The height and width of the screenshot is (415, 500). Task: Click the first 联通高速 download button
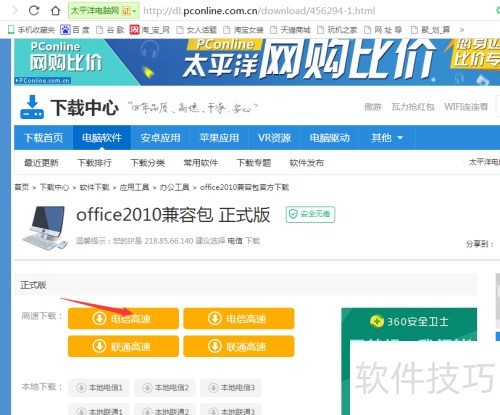pyautogui.click(x=123, y=346)
